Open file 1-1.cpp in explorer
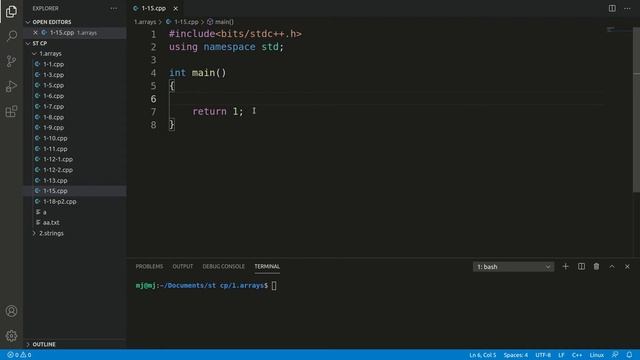 pos(53,64)
